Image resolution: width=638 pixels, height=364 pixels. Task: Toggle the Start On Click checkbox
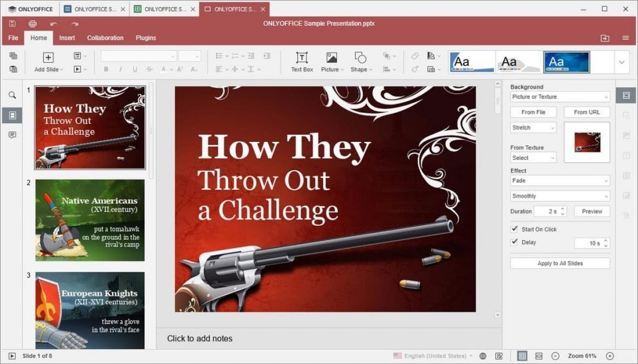coord(515,229)
